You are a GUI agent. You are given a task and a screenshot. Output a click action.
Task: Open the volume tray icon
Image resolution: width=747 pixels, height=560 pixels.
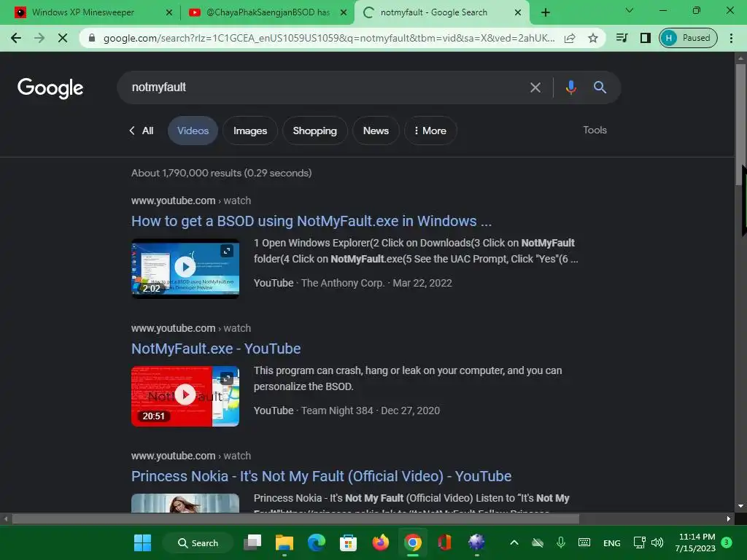[x=657, y=542]
